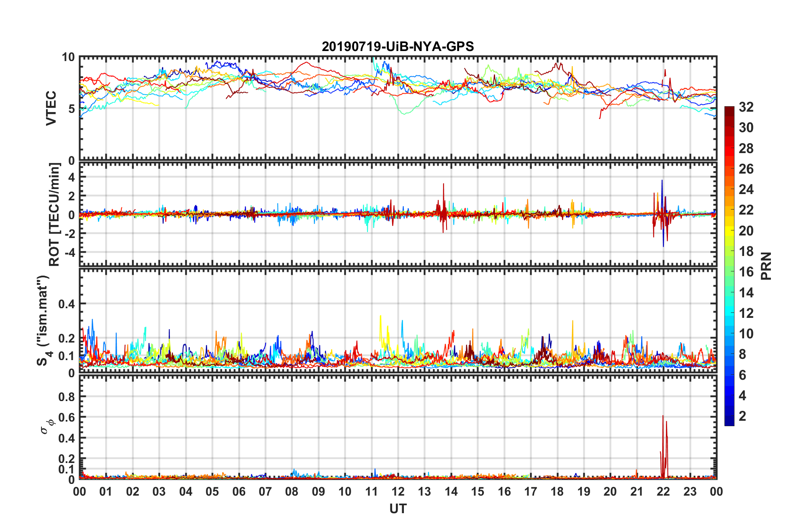
Task: Select colorbar tick label 24
Action: (746, 189)
